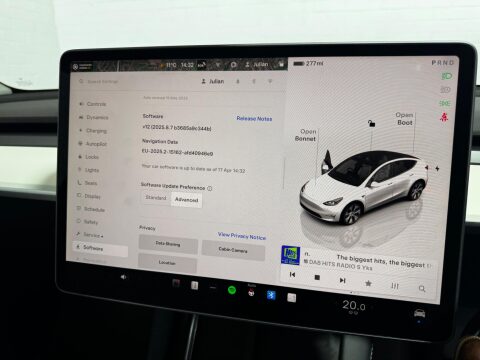Screen dimensions: 480x360
Task: Select Standard software update preference
Action: [156, 198]
